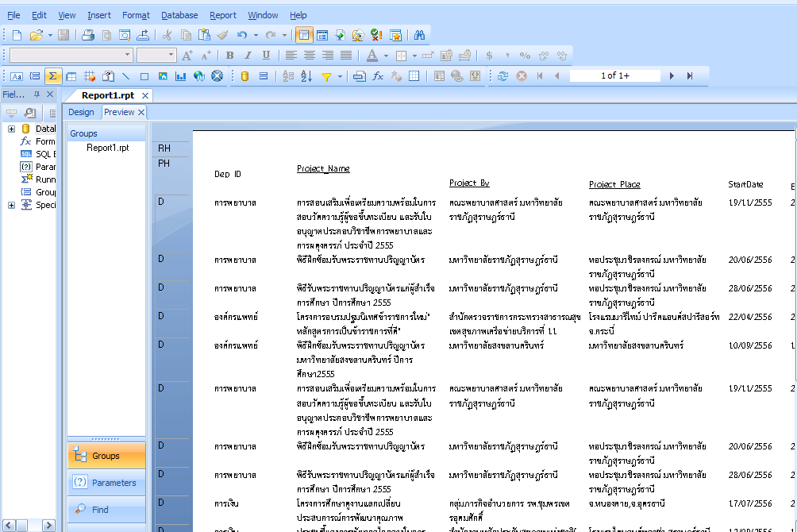The width and height of the screenshot is (797, 532).
Task: Go to next page arrow
Action: click(672, 75)
